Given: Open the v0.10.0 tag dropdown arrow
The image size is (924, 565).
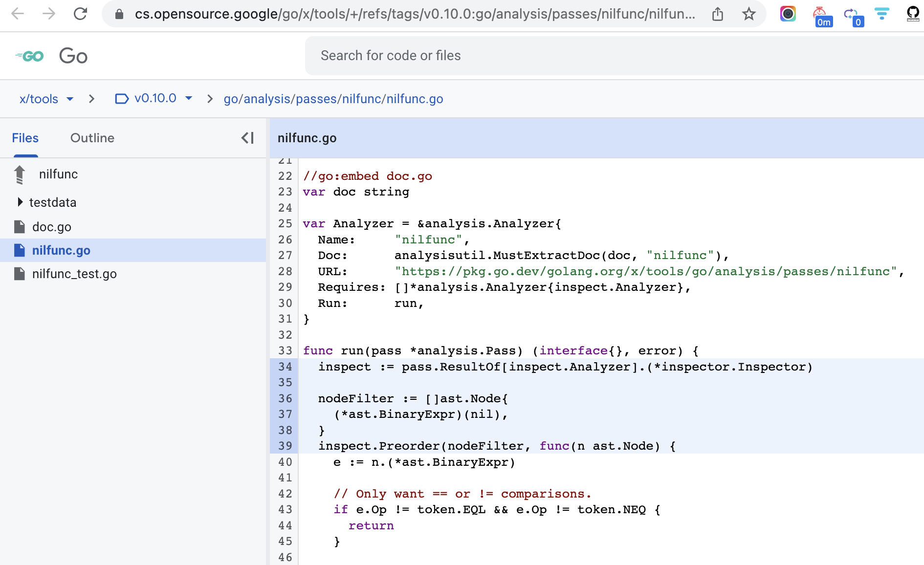Looking at the screenshot, I should tap(189, 98).
